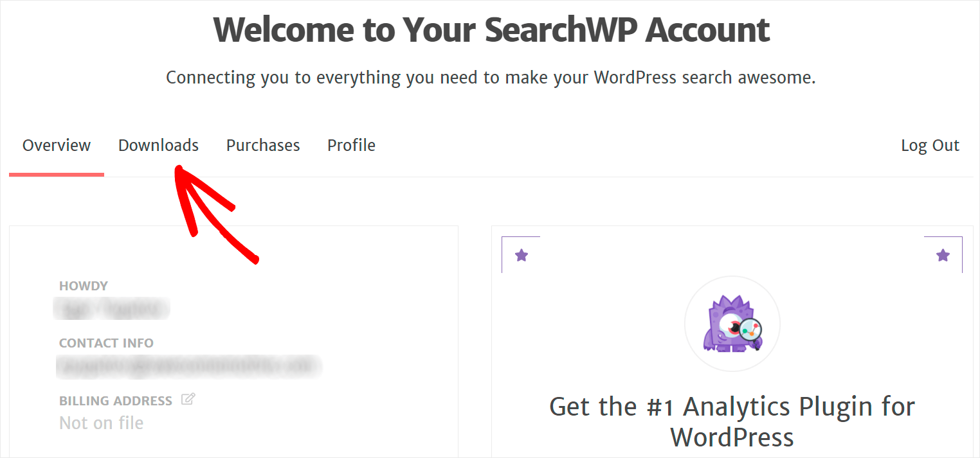Switch to the Purchases tab
The width and height of the screenshot is (980, 458).
263,145
